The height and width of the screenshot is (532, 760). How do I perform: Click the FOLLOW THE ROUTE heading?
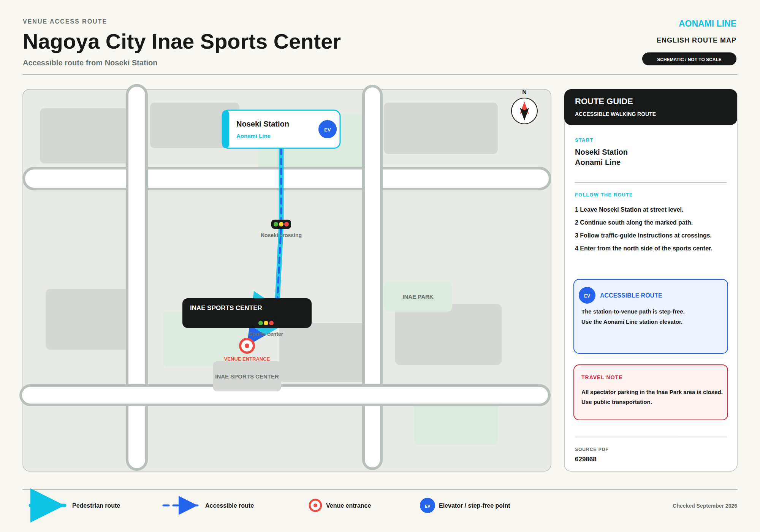coord(603,195)
